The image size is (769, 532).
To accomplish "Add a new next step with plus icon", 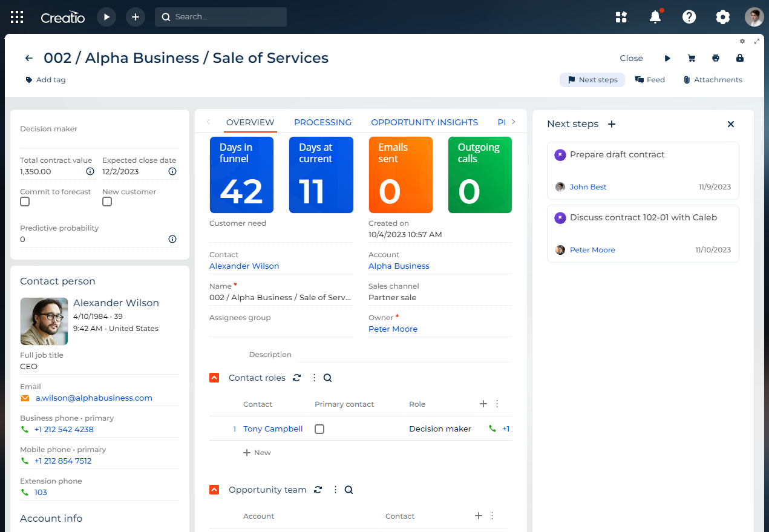I will [611, 124].
